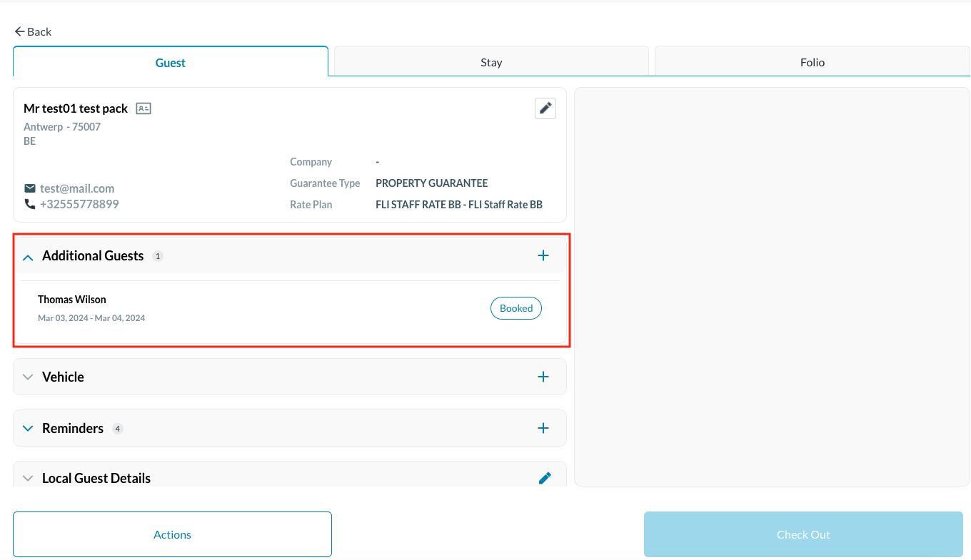Viewport: 971px width, 560px height.
Task: Expand the Local Guest Details section
Action: coord(28,478)
